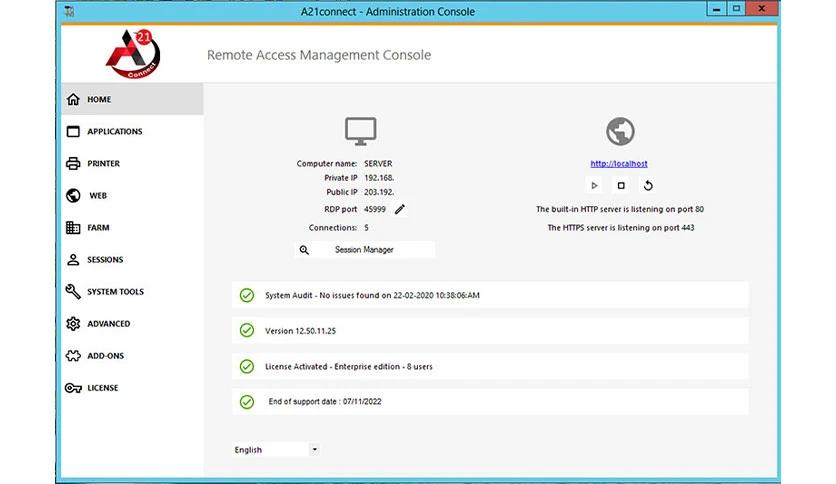Click the house icon next to Home

(x=73, y=99)
